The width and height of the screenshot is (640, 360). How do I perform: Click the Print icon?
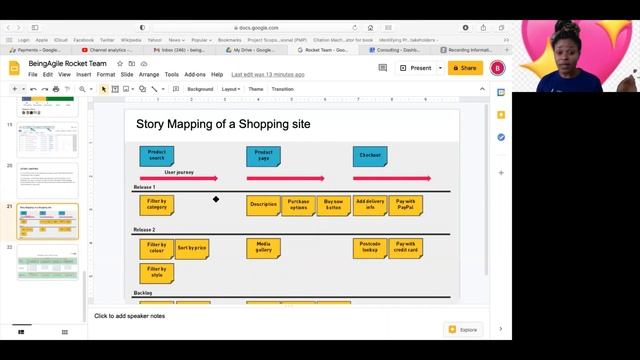56,89
